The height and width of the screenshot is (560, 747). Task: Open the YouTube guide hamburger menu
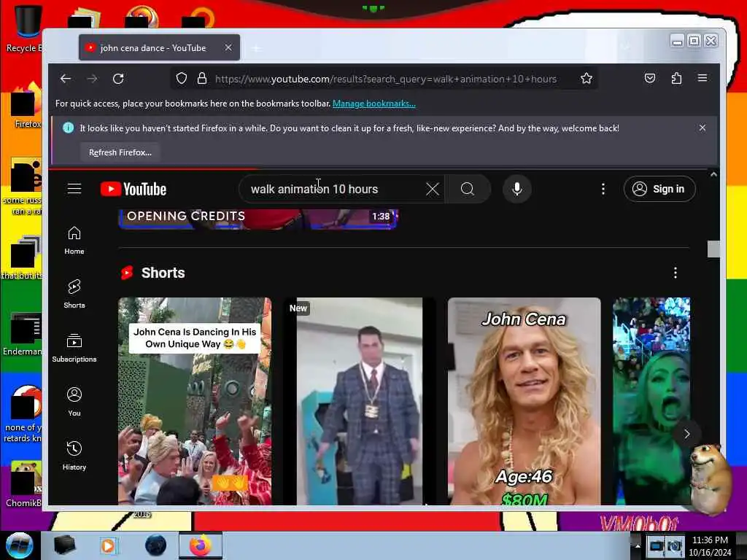(74, 189)
